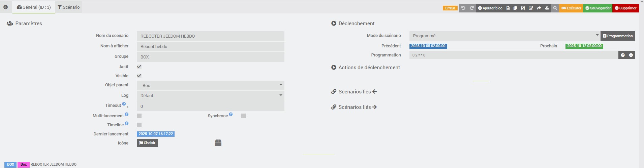644x168 pixels.
Task: Remove the programmation with the minus icon
Action: [x=631, y=55]
